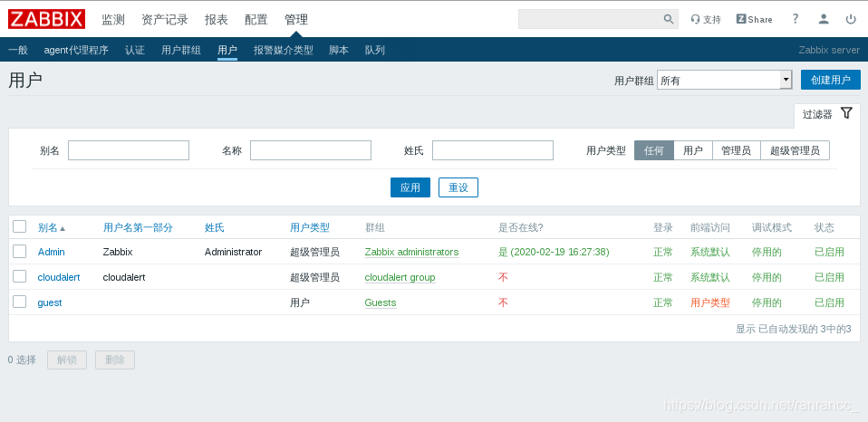Viewport: 868px width, 422px height.
Task: Tick the Admin row checkbox
Action: coord(19,252)
